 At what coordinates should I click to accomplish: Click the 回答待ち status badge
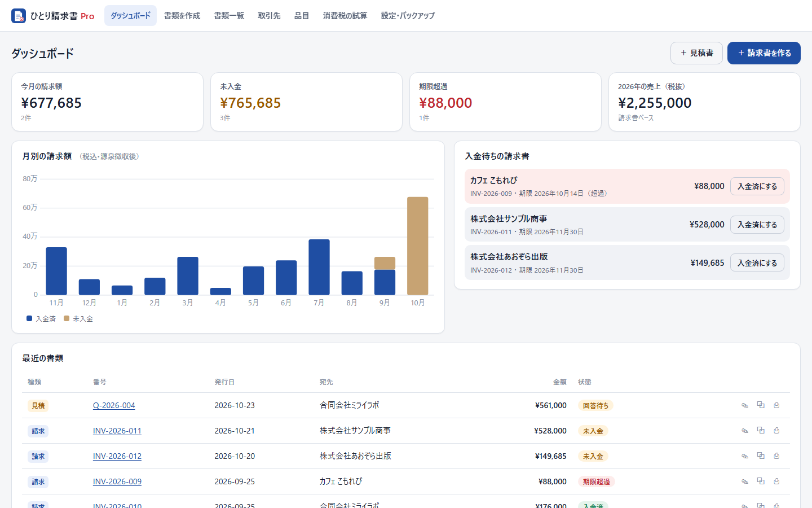pos(595,405)
